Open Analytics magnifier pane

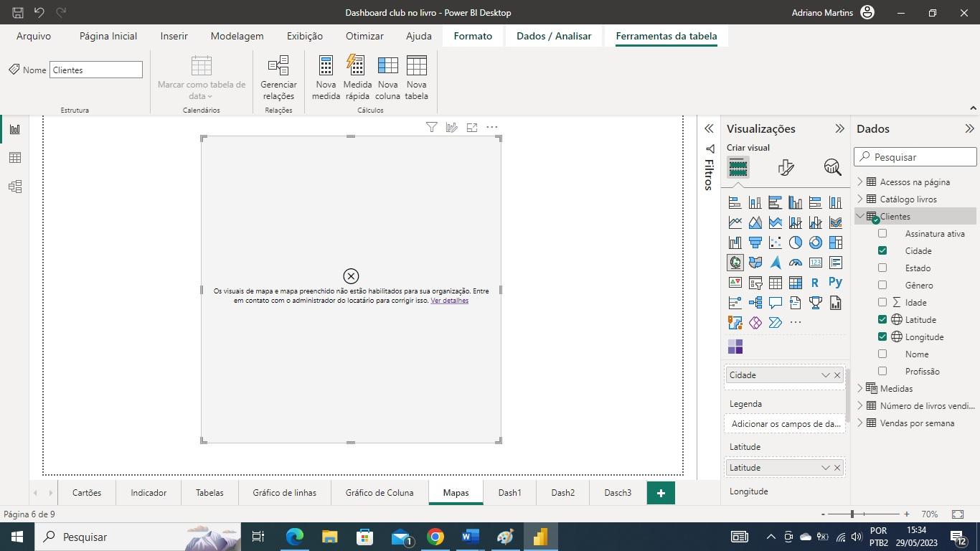tap(832, 168)
